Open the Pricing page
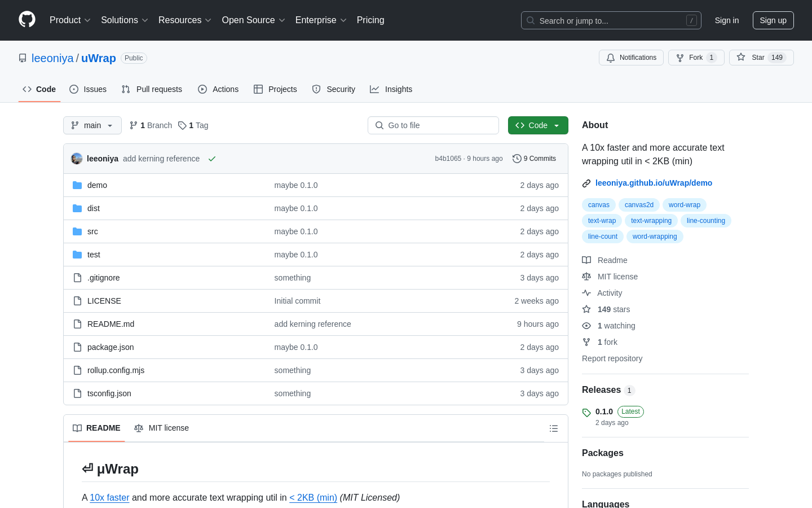 tap(370, 20)
